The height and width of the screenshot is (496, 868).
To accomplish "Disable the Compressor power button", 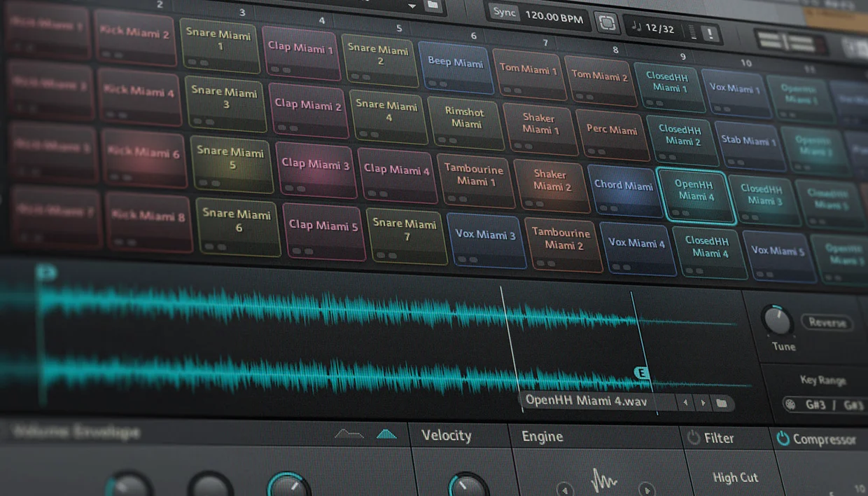I will pyautogui.click(x=783, y=439).
